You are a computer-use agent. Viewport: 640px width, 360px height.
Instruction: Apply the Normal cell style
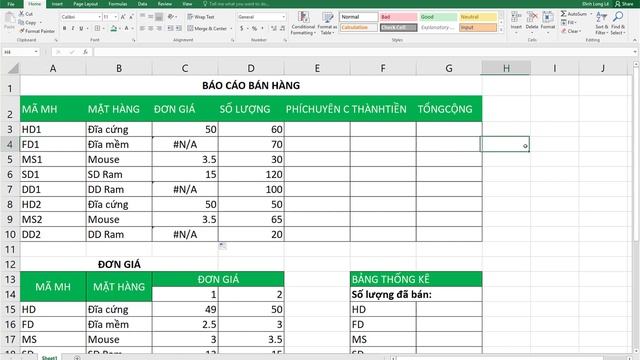(359, 17)
